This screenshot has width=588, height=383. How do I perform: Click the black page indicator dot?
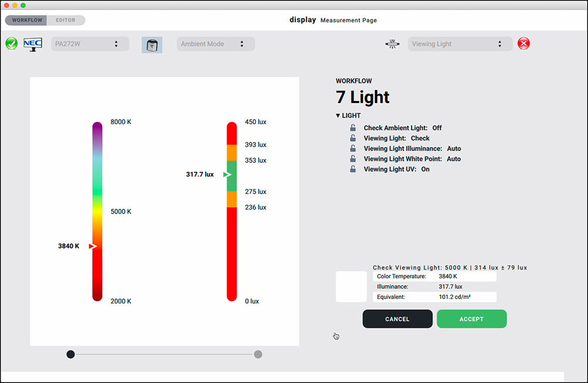71,354
